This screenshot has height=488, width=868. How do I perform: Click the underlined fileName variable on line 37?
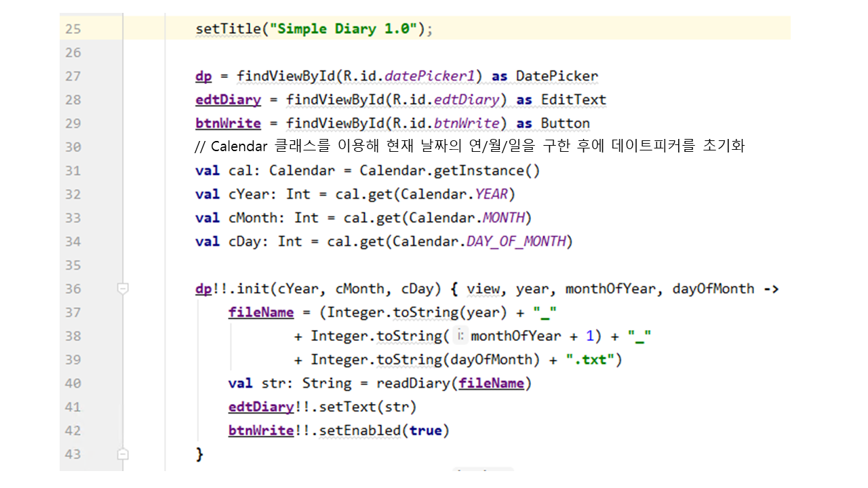pos(261,312)
